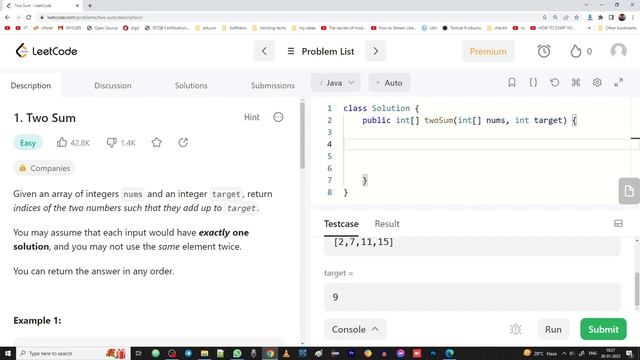
Task: Click the share icon next to star
Action: tap(183, 142)
